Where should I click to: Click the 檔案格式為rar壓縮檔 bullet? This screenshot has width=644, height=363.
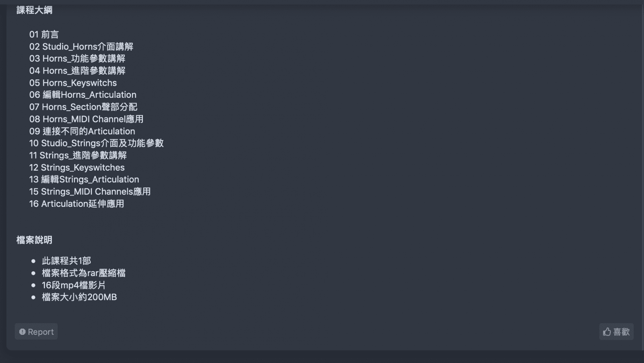84,273
